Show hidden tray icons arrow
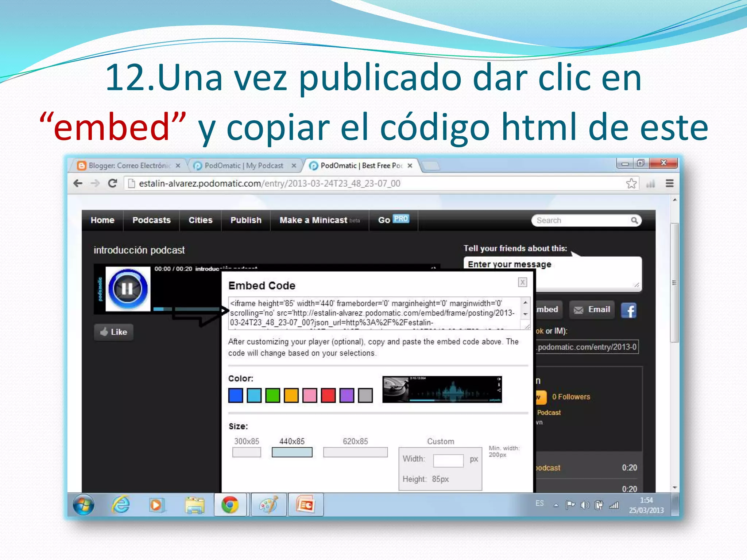Viewport: 747px width, 560px height. click(x=556, y=505)
